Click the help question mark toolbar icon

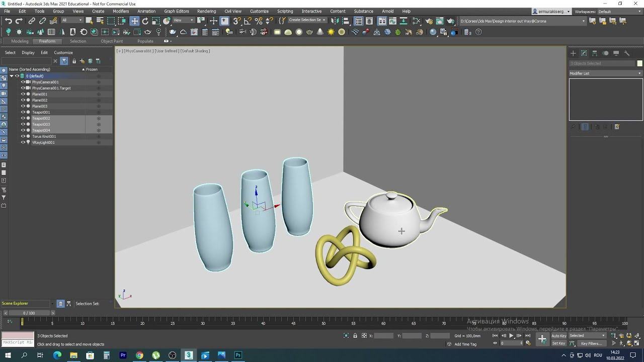pyautogui.click(x=478, y=32)
